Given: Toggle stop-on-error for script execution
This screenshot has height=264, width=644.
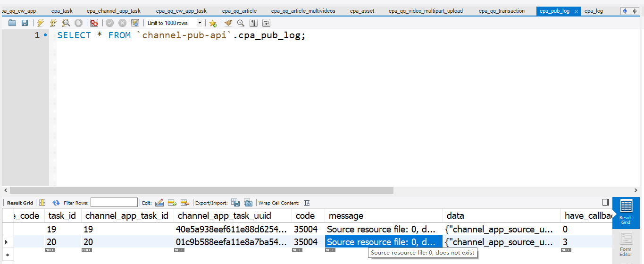Looking at the screenshot, I should pos(94,23).
